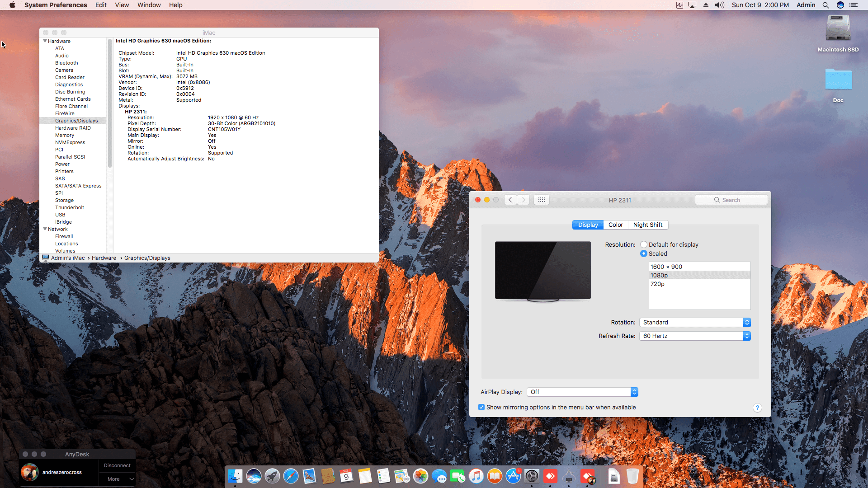Open Messages speech bubble icon in dock

pos(439,476)
